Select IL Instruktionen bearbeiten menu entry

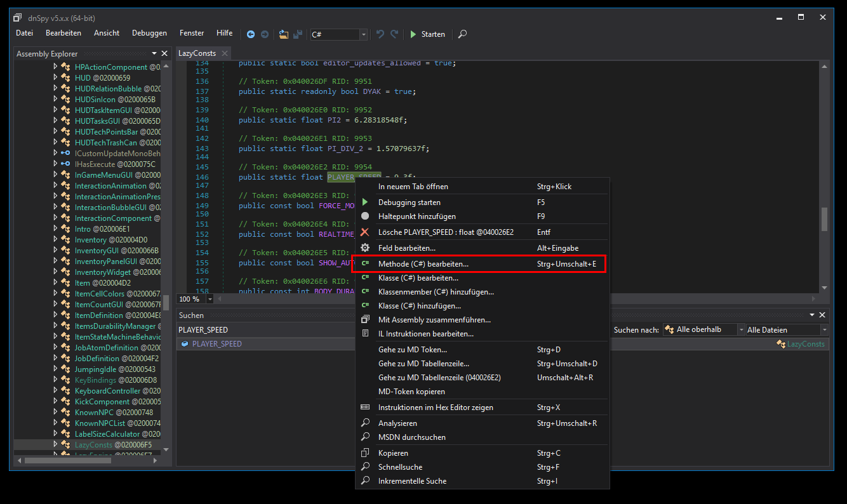[x=425, y=334]
